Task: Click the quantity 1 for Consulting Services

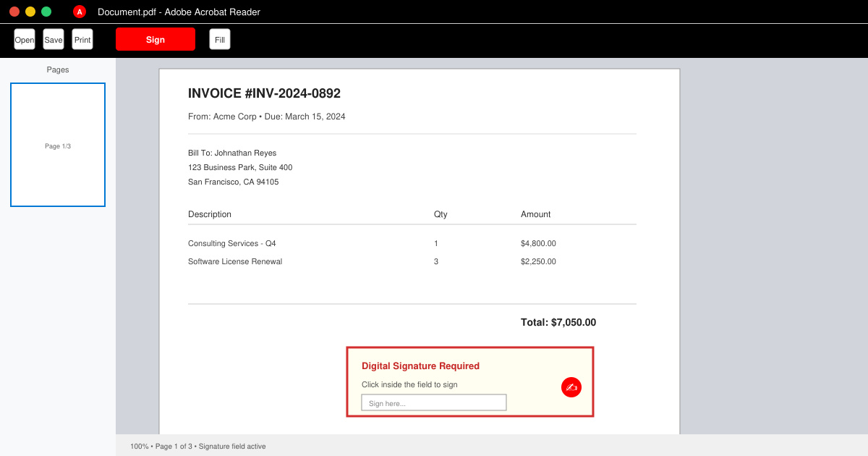Action: coord(436,243)
